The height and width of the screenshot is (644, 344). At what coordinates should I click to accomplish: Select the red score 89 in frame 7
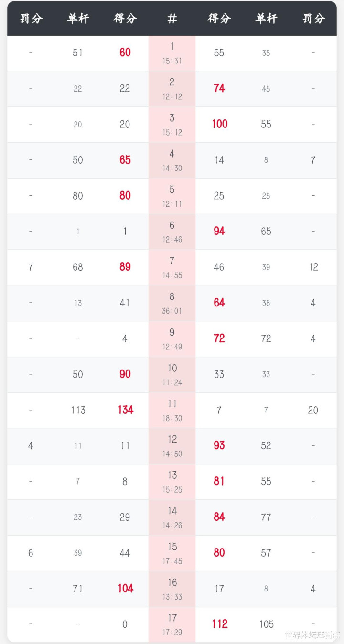coord(125,267)
